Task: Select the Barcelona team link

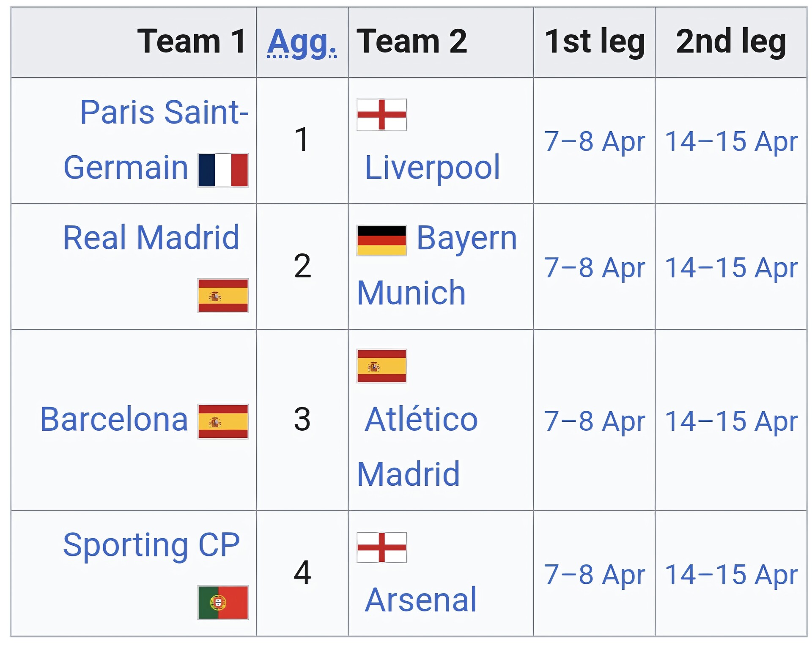Action: [x=114, y=420]
